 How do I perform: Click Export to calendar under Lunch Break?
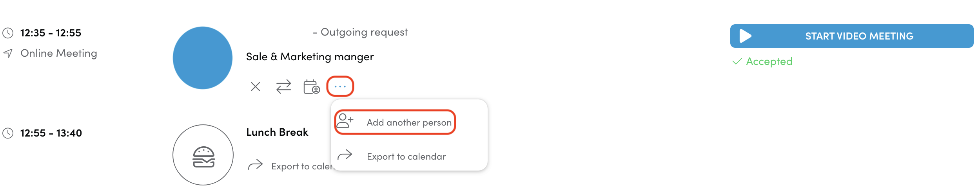301,166
